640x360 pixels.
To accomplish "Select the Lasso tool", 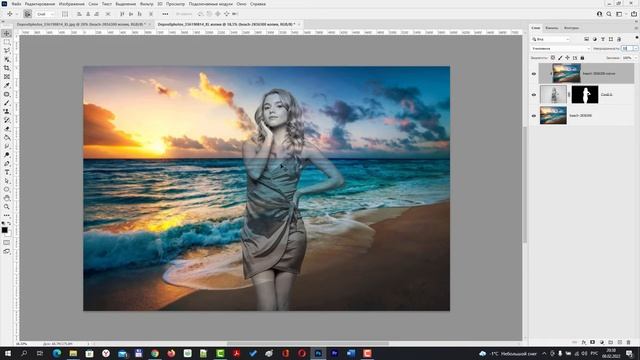I will [x=7, y=51].
